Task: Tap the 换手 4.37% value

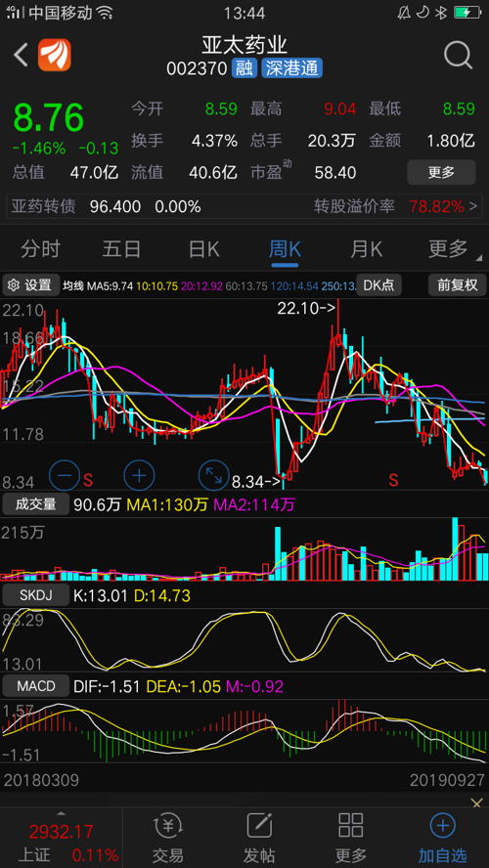Action: [215, 141]
